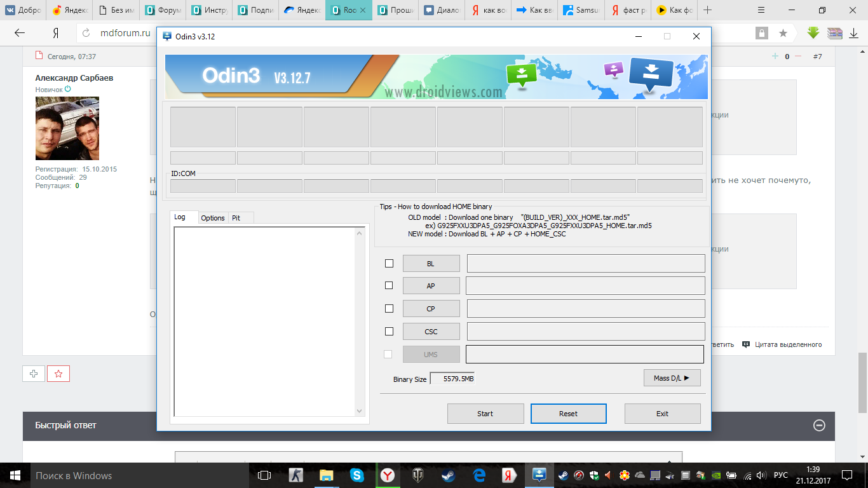
Task: Click the Log scrollbar down arrow
Action: click(360, 411)
